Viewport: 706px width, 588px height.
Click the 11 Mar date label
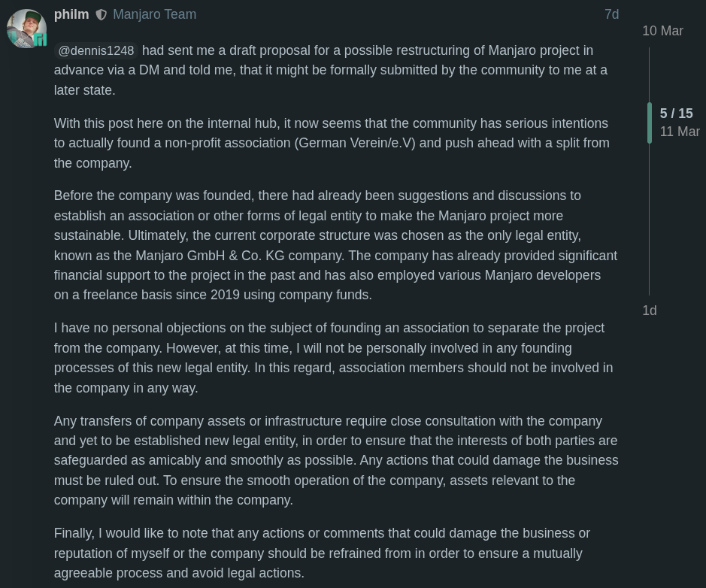(x=680, y=132)
